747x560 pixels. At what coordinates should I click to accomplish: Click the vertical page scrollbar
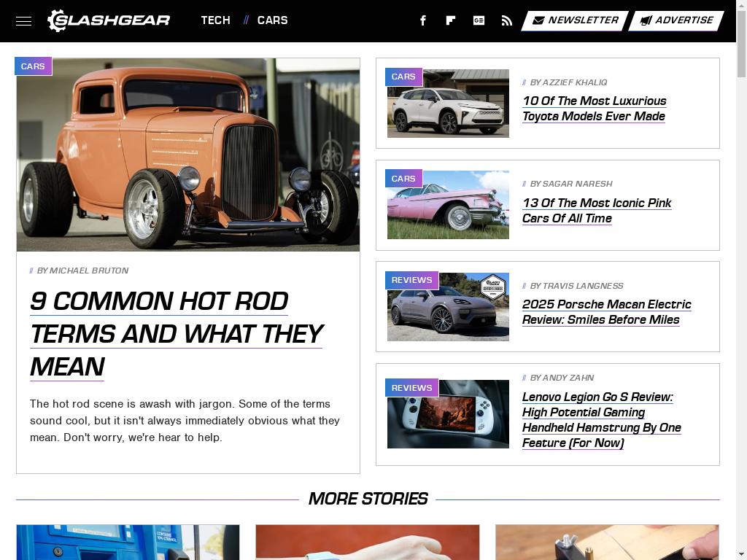pyautogui.click(x=741, y=280)
